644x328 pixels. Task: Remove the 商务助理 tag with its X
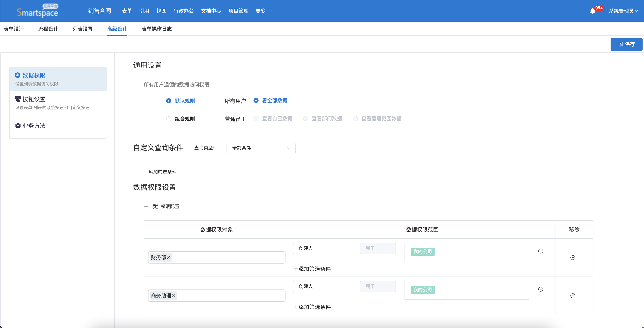tap(174, 295)
